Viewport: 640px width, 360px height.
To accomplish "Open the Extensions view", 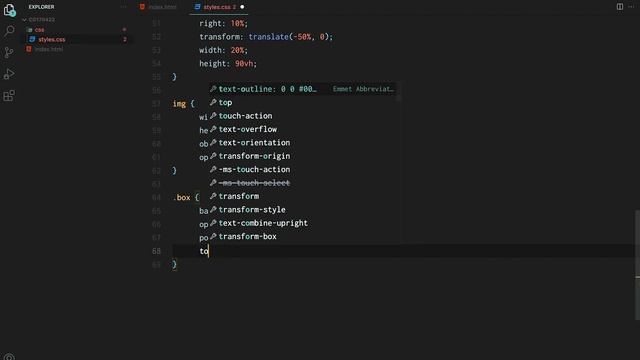I will (9, 96).
